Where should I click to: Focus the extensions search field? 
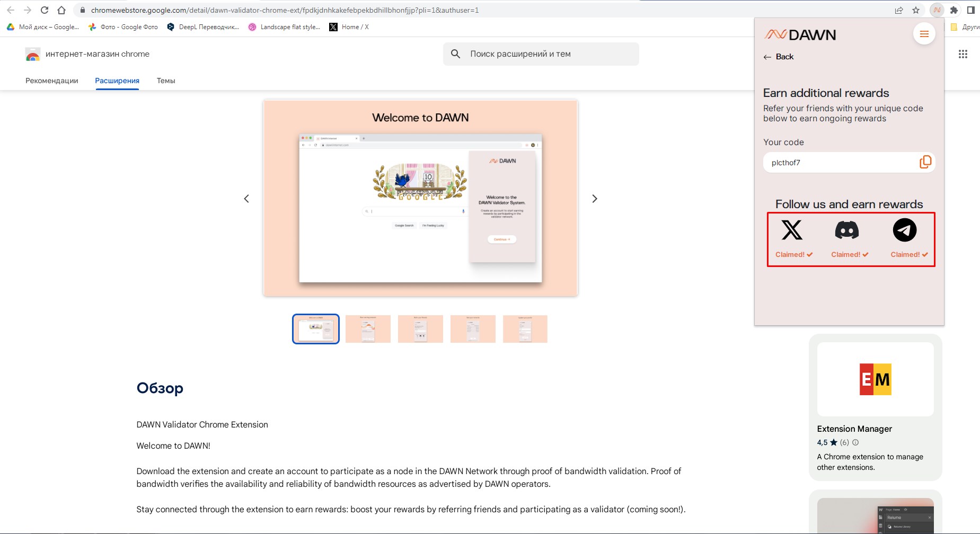click(x=541, y=54)
